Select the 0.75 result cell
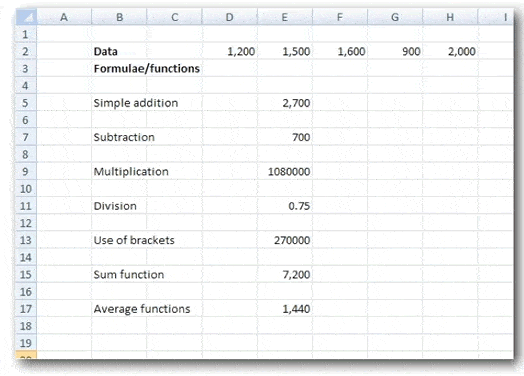 click(285, 206)
